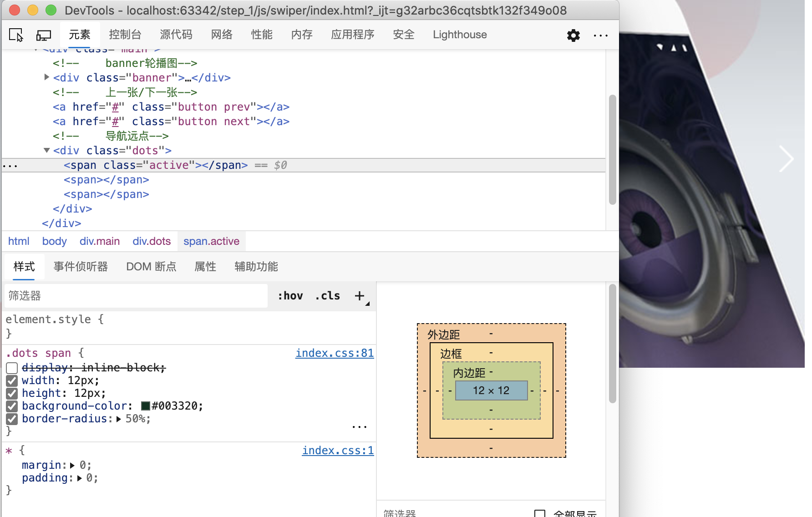
Task: Open the 属性 properties subtab
Action: coord(205,267)
